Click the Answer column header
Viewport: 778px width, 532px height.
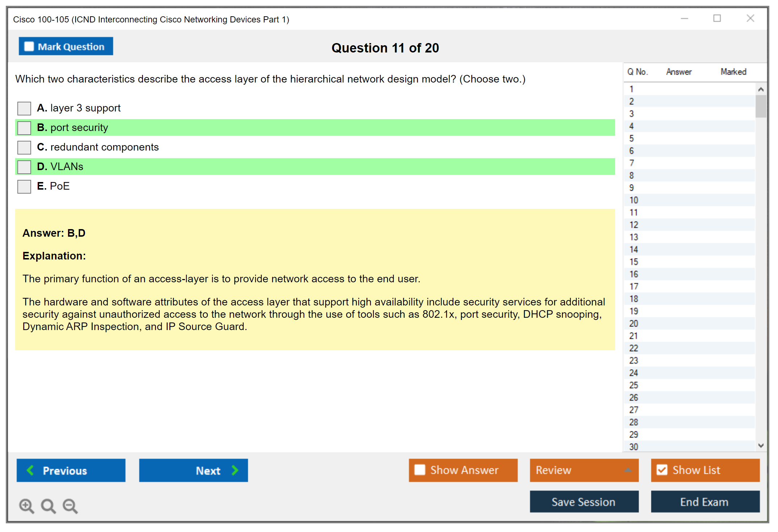[678, 72]
